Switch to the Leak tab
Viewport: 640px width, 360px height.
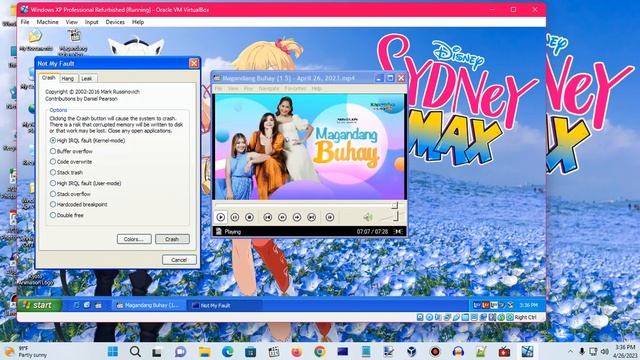coord(87,78)
